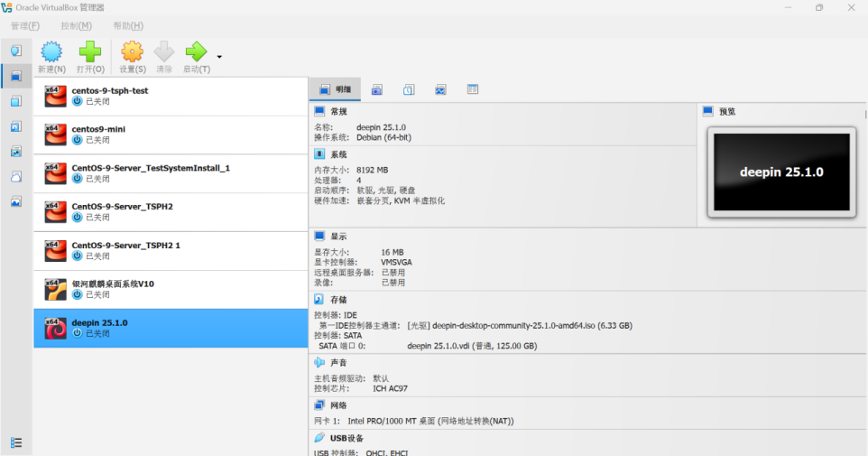Select the highlighted Machines icon in left sidebar

coord(16,76)
